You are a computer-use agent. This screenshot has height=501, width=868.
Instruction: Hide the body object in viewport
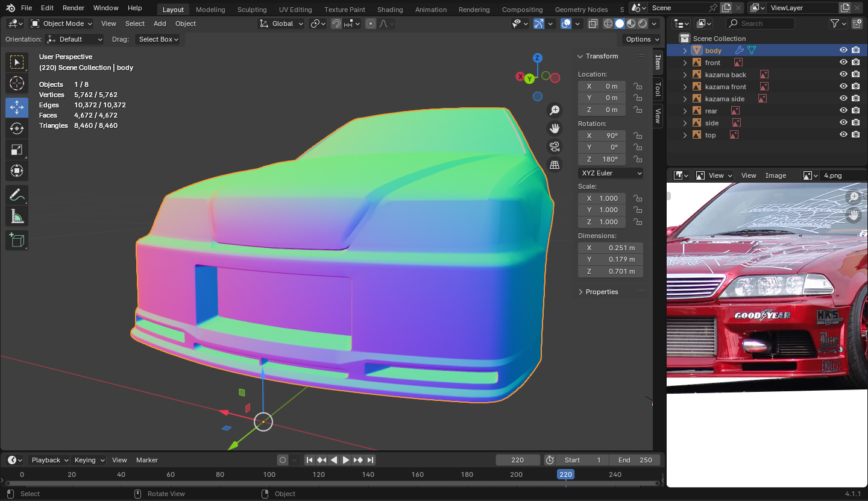coord(844,51)
